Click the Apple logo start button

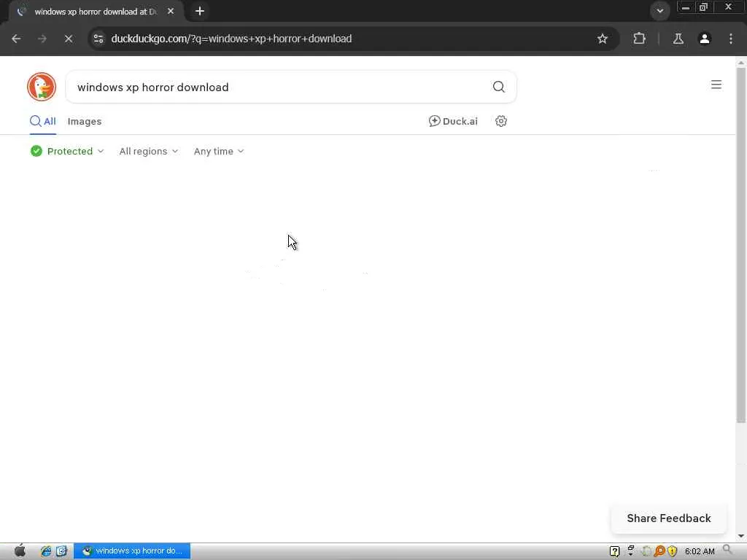(x=20, y=551)
